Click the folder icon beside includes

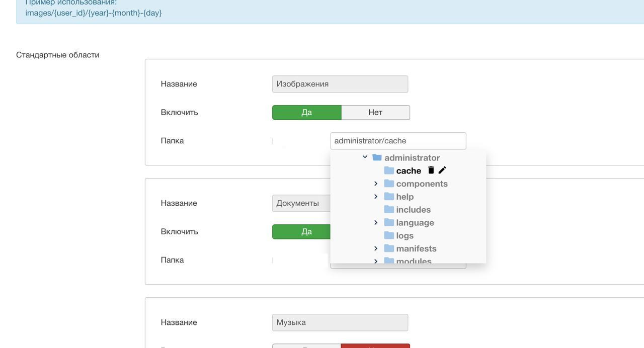389,210
